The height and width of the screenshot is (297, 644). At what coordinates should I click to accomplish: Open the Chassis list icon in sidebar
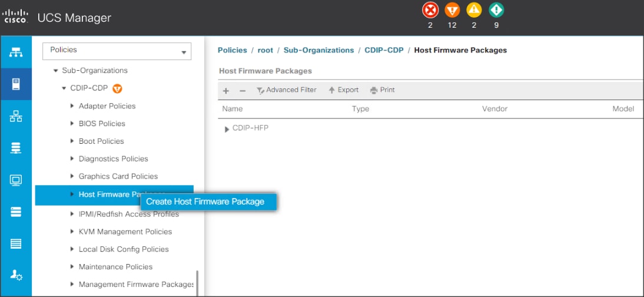tap(16, 243)
